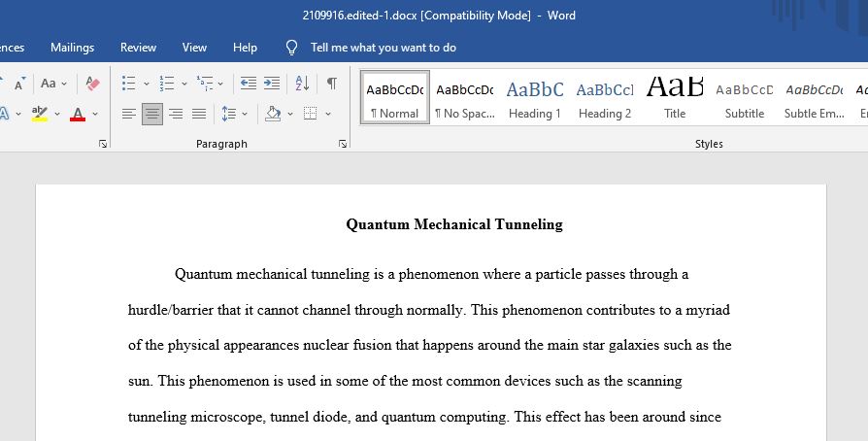The image size is (868, 441).
Task: Click the words 'tunnel diode' in the paragraph
Action: click(x=310, y=417)
